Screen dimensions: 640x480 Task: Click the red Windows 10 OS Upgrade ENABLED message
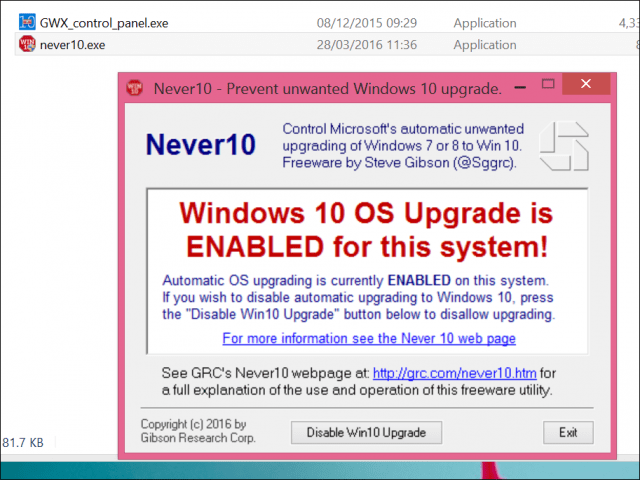point(366,230)
